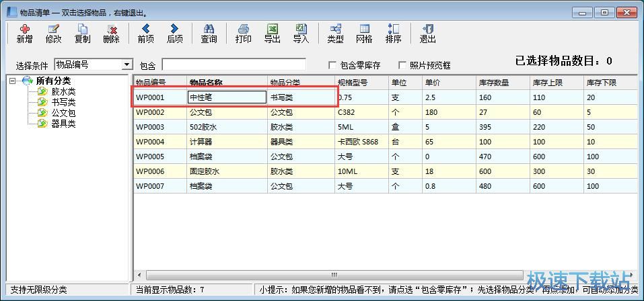The height and width of the screenshot is (301, 644).
Task: Select the WP0005 row cell
Action: click(x=160, y=157)
